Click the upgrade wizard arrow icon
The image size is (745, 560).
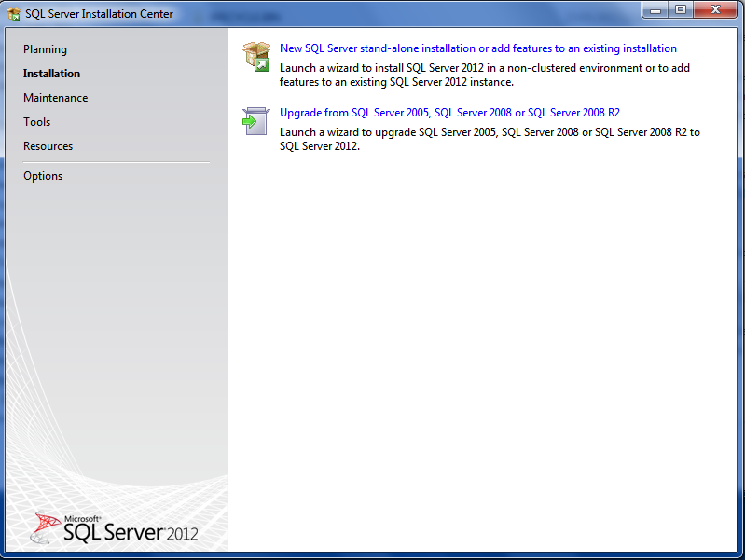pyautogui.click(x=256, y=121)
